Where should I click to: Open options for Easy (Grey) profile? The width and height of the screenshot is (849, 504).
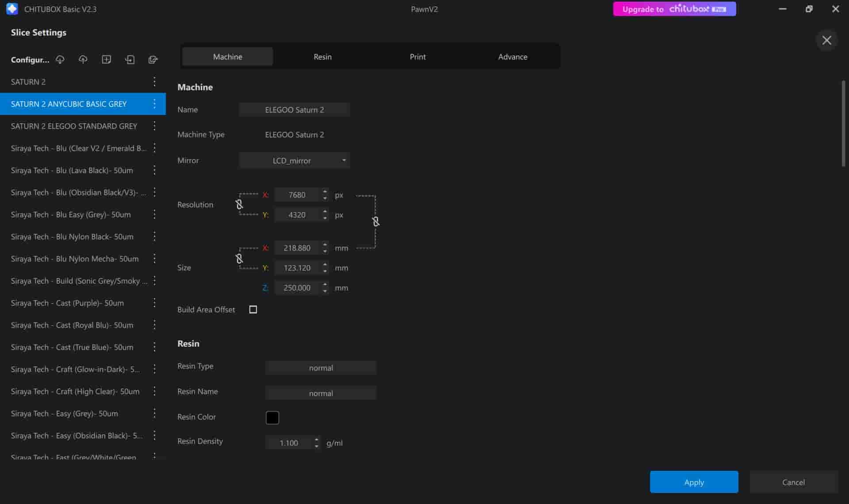tap(154, 413)
